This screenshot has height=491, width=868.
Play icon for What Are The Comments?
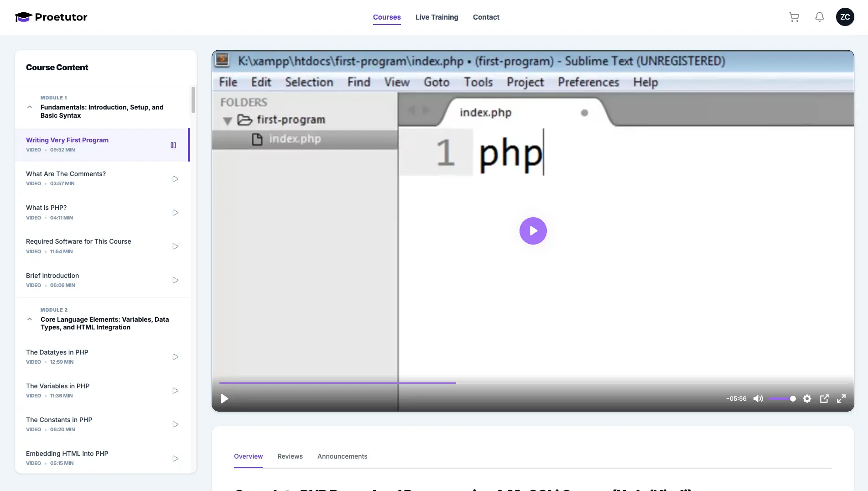(175, 179)
